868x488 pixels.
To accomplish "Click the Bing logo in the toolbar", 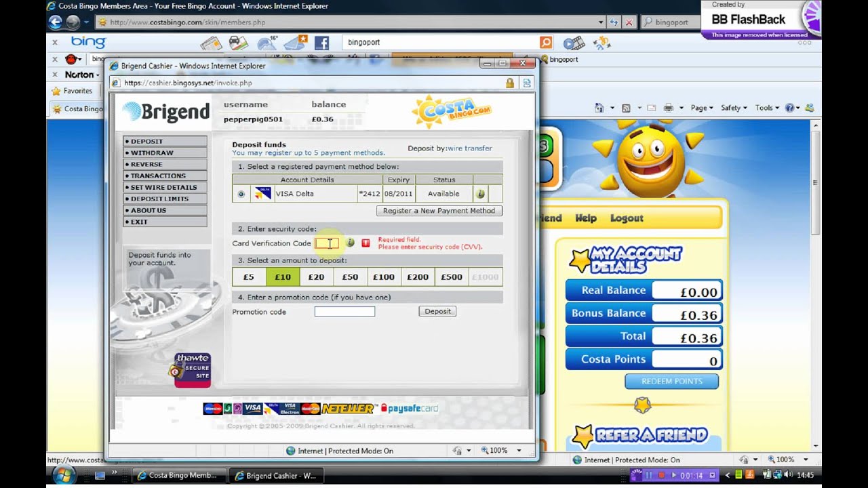I will [88, 42].
